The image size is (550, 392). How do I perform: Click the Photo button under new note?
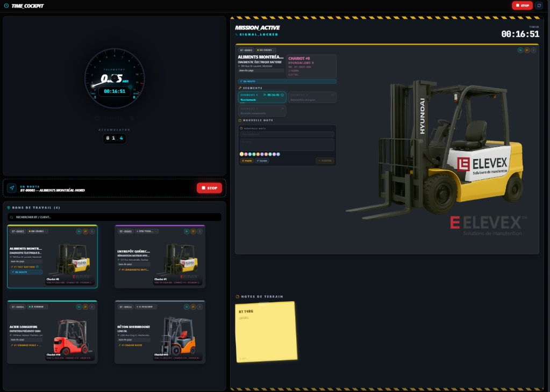247,161
